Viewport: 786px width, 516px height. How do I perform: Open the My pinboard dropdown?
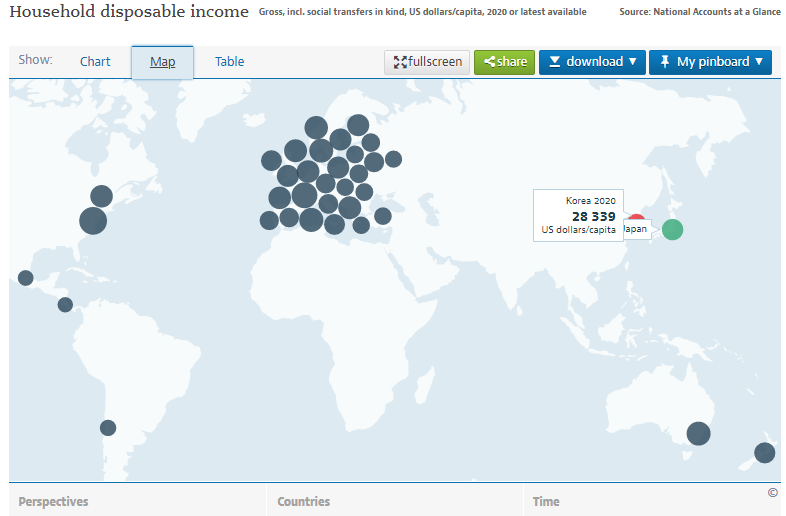[710, 62]
